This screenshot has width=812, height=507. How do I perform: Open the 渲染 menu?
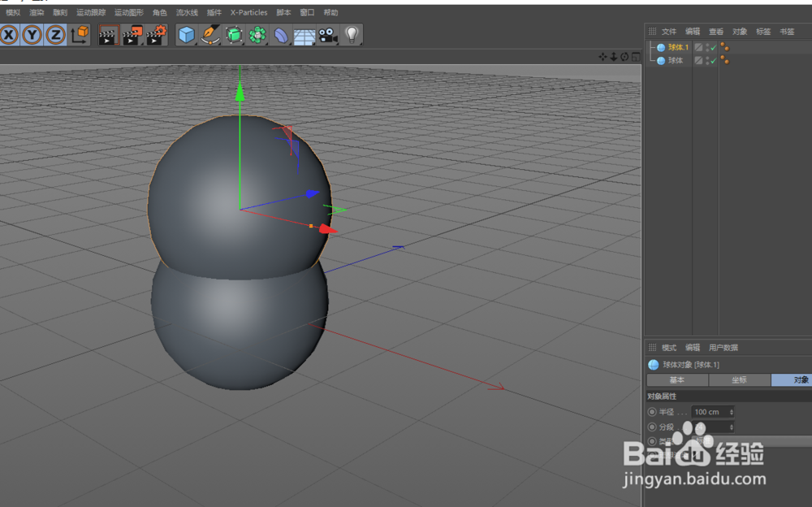point(37,12)
